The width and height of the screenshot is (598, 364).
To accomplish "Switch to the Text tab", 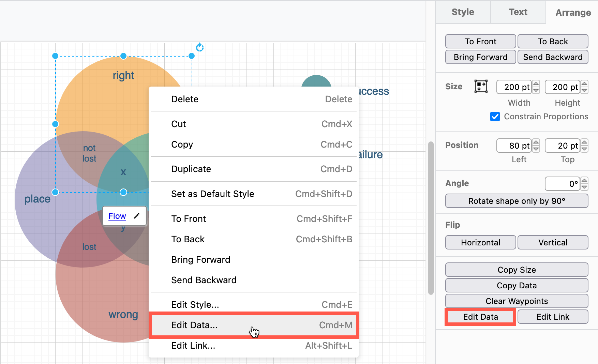I will click(518, 12).
